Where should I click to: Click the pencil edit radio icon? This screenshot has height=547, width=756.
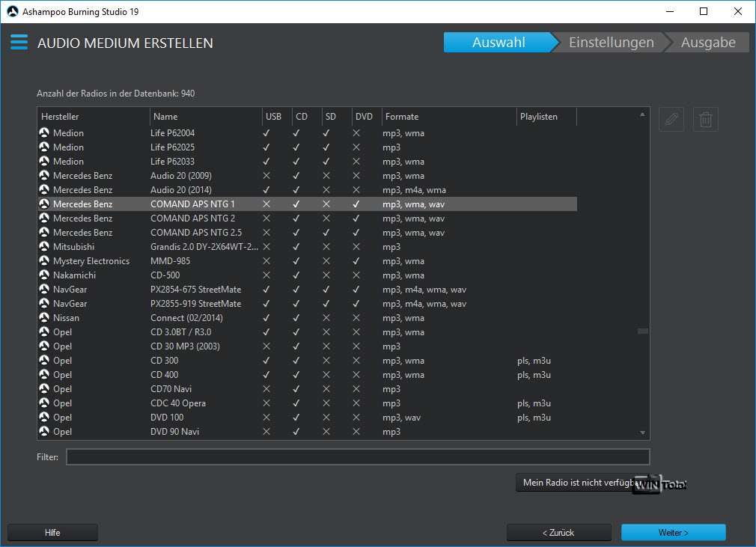coord(671,119)
